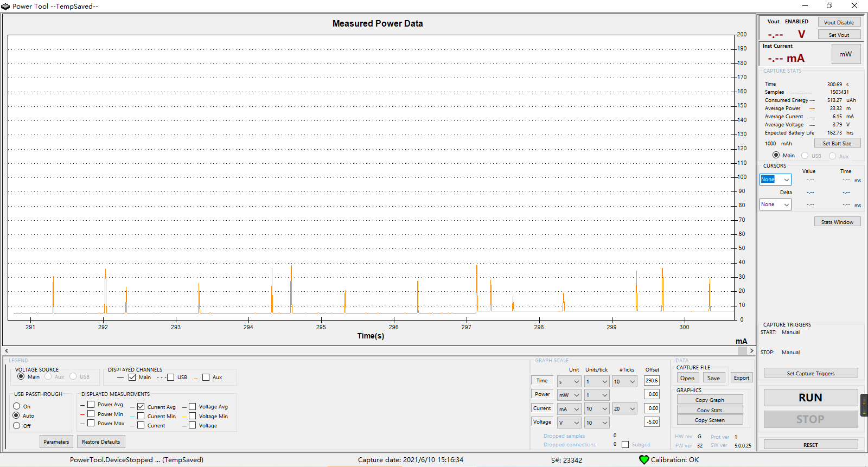868x467 pixels.
Task: Open a capture file
Action: point(687,378)
